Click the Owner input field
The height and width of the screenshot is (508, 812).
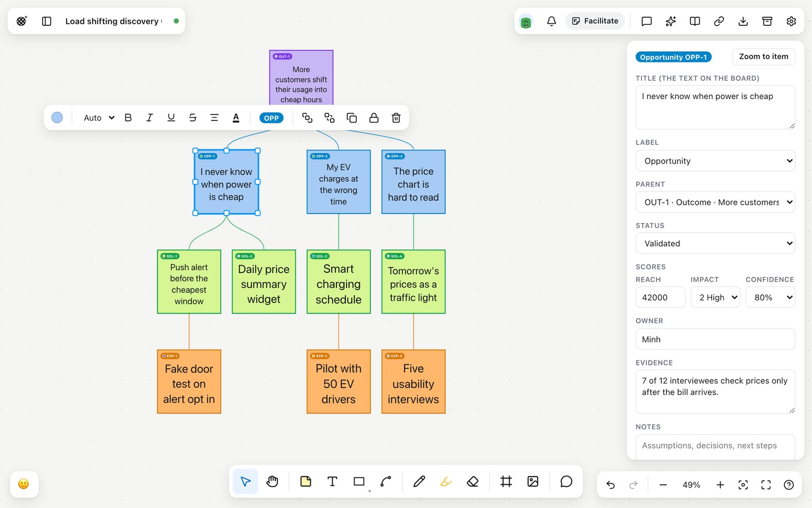(715, 339)
